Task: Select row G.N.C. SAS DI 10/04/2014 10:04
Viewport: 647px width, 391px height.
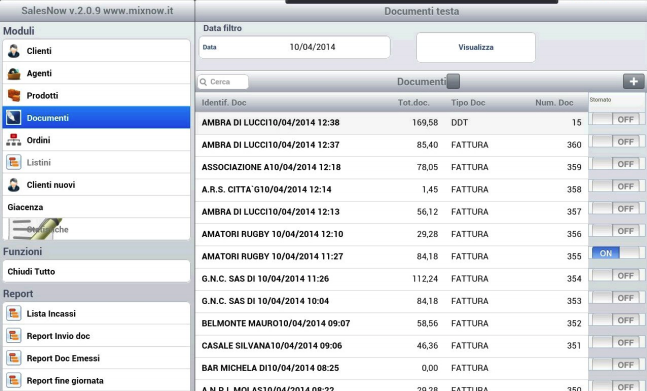Action: tap(392, 301)
